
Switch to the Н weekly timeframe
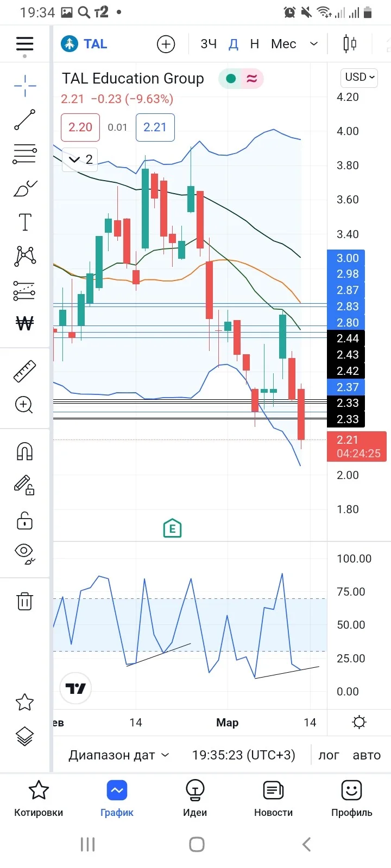point(254,44)
